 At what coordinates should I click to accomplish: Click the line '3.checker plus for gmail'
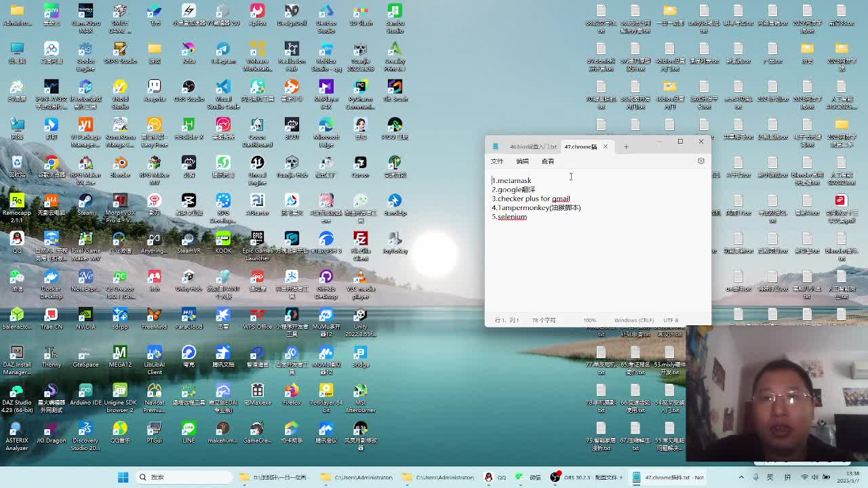[531, 199]
